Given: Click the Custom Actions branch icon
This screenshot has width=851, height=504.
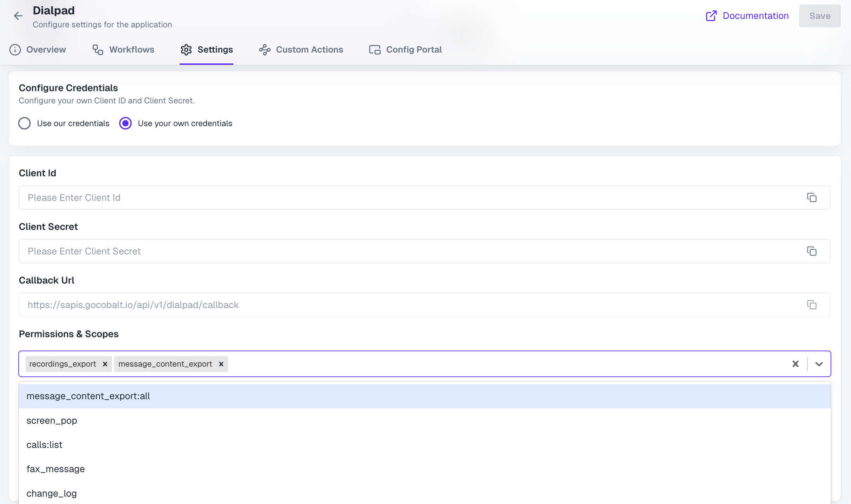Looking at the screenshot, I should click(264, 49).
